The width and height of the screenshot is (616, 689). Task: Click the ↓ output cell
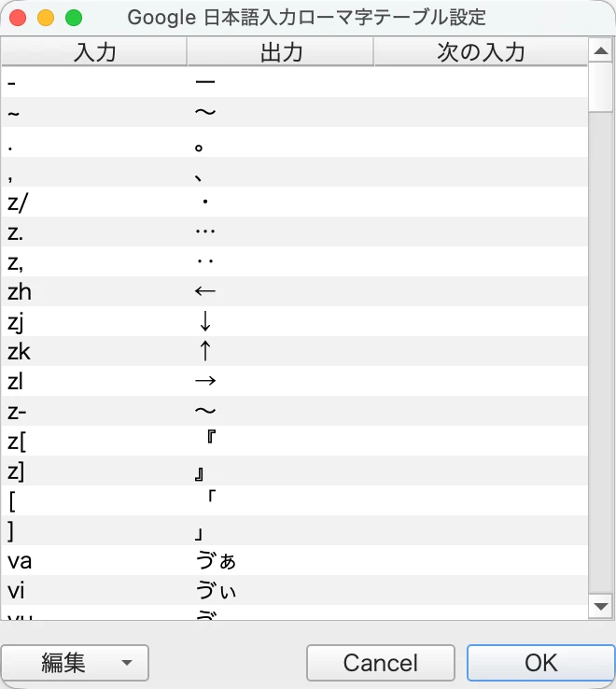point(280,321)
